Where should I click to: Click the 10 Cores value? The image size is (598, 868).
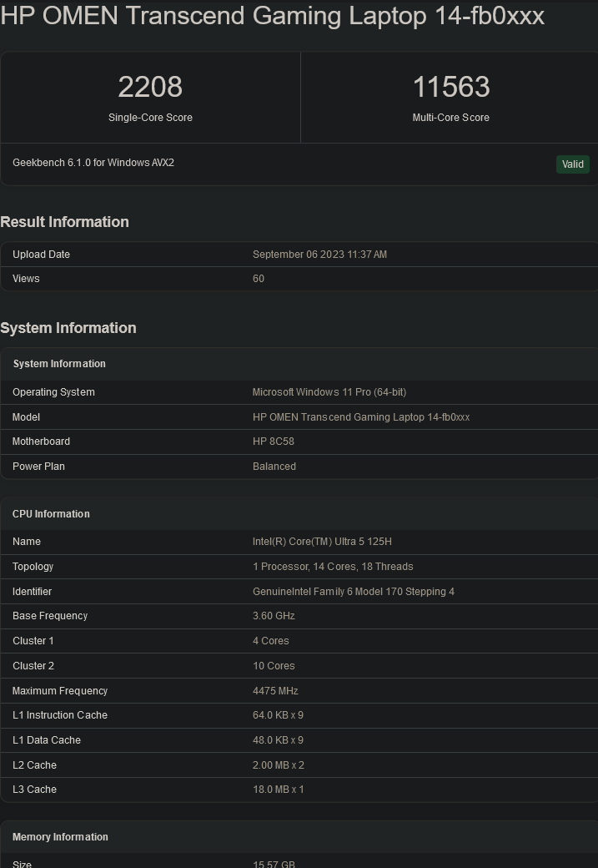(x=274, y=665)
